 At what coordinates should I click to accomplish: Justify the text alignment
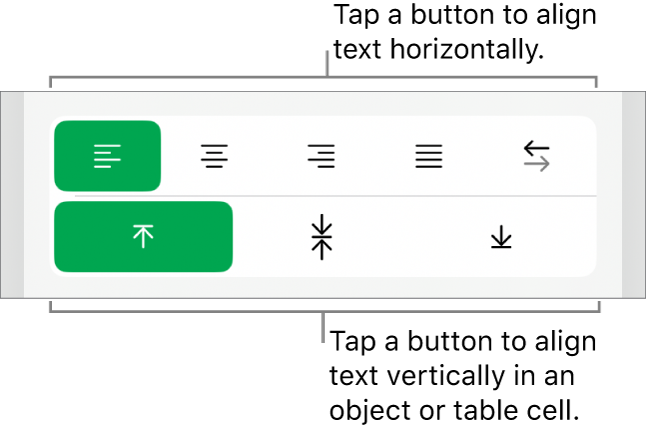click(429, 156)
